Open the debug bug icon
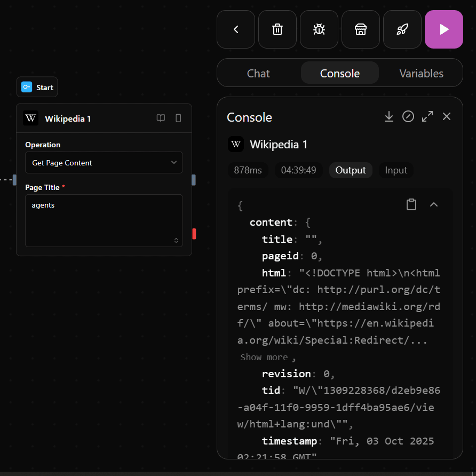 tap(319, 29)
